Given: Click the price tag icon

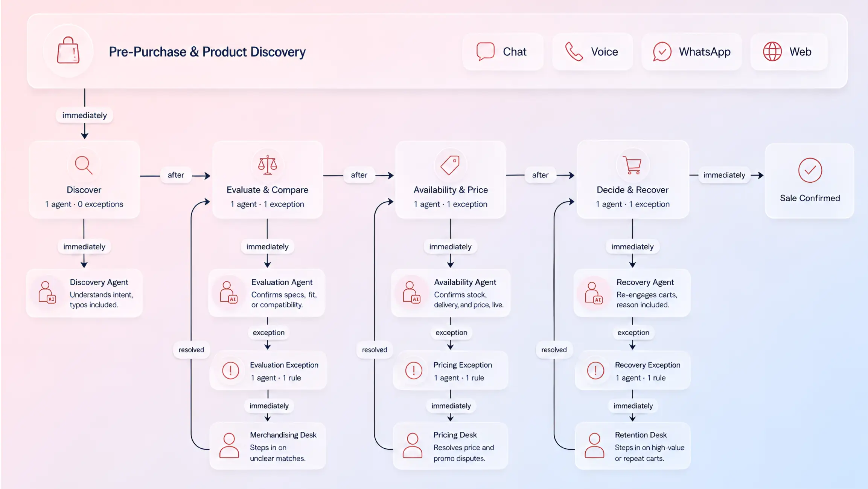Looking at the screenshot, I should click(x=450, y=165).
